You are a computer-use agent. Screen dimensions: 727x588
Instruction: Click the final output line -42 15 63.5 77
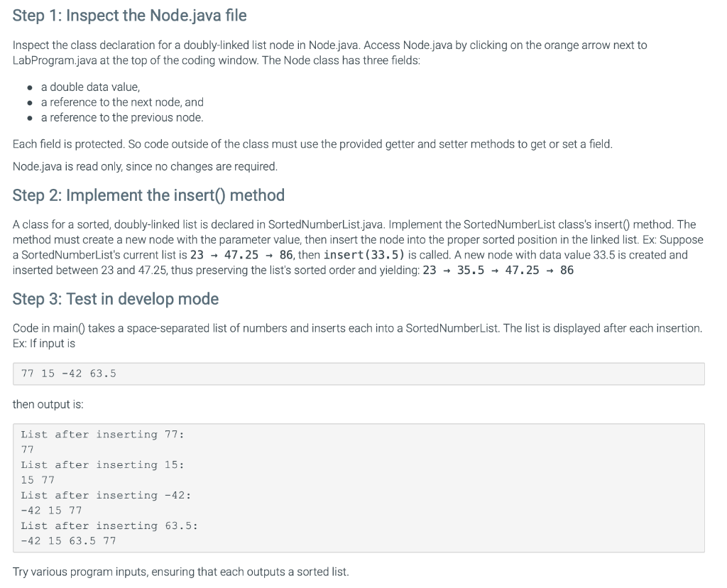(68, 540)
